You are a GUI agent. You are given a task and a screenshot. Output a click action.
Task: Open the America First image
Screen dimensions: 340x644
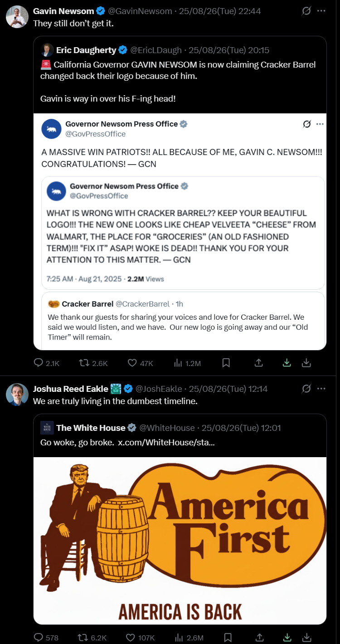point(180,541)
